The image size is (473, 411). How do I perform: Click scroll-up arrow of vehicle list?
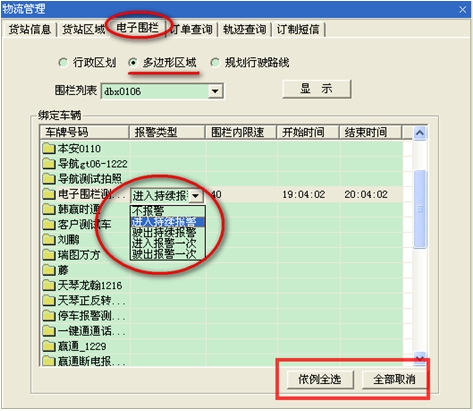pyautogui.click(x=420, y=133)
